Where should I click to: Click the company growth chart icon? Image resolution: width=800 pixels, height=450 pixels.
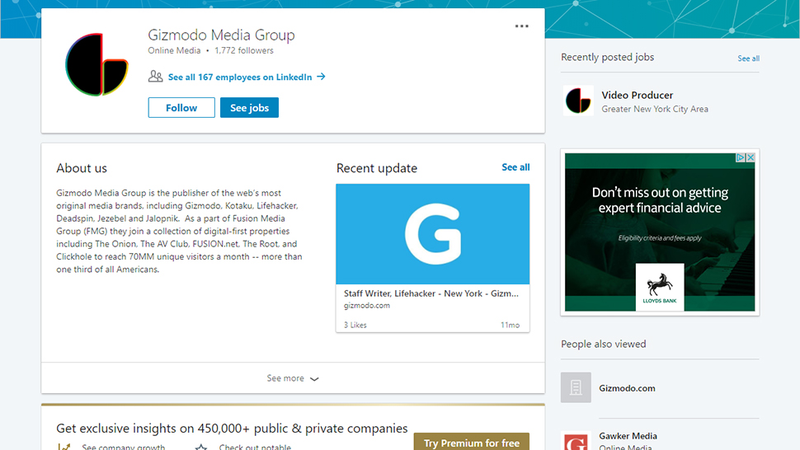(64, 447)
